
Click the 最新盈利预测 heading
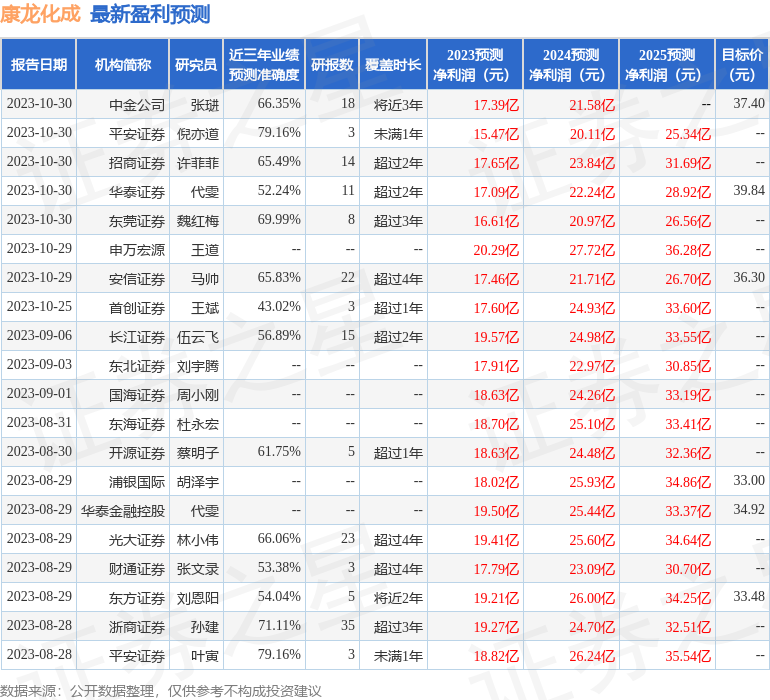pyautogui.click(x=150, y=14)
